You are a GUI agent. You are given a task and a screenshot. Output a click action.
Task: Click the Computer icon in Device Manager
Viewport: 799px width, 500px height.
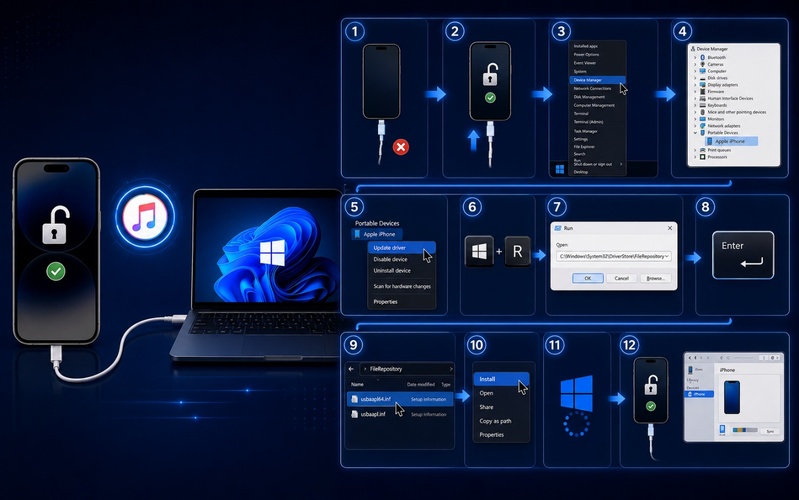[x=703, y=71]
